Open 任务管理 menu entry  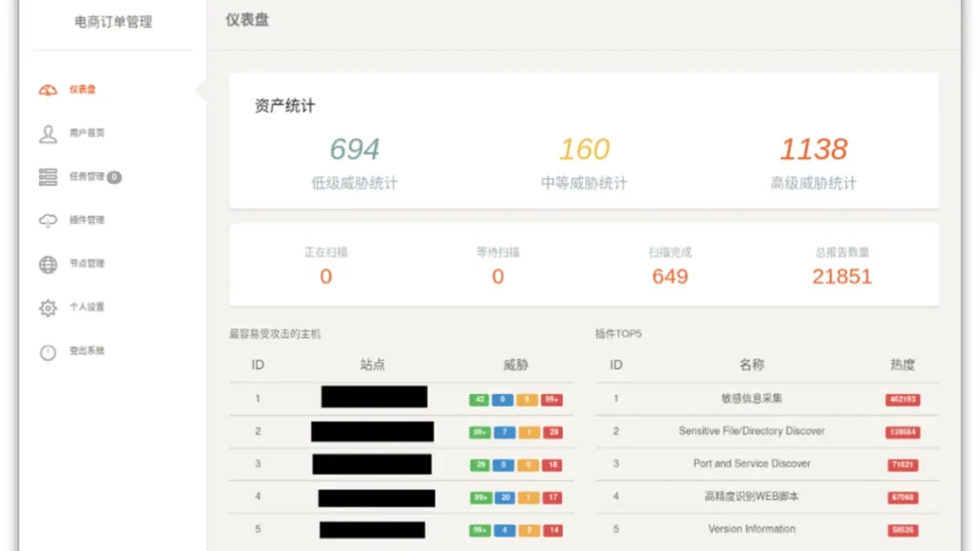pyautogui.click(x=87, y=176)
